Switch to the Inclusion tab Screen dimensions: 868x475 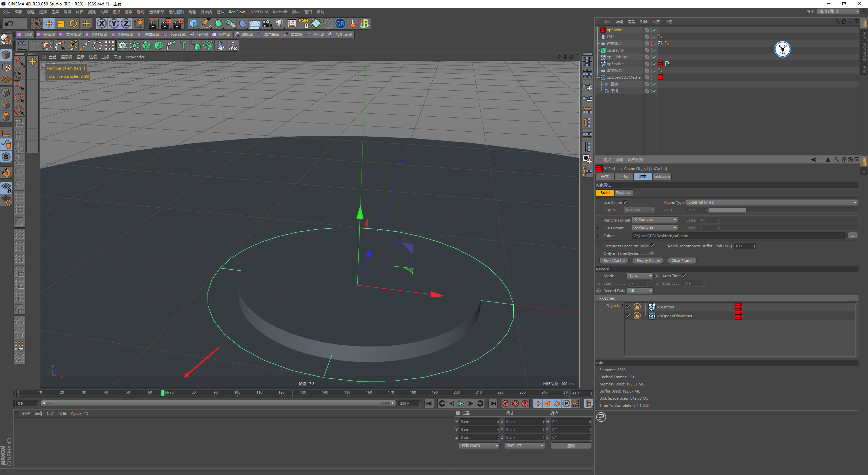click(662, 176)
